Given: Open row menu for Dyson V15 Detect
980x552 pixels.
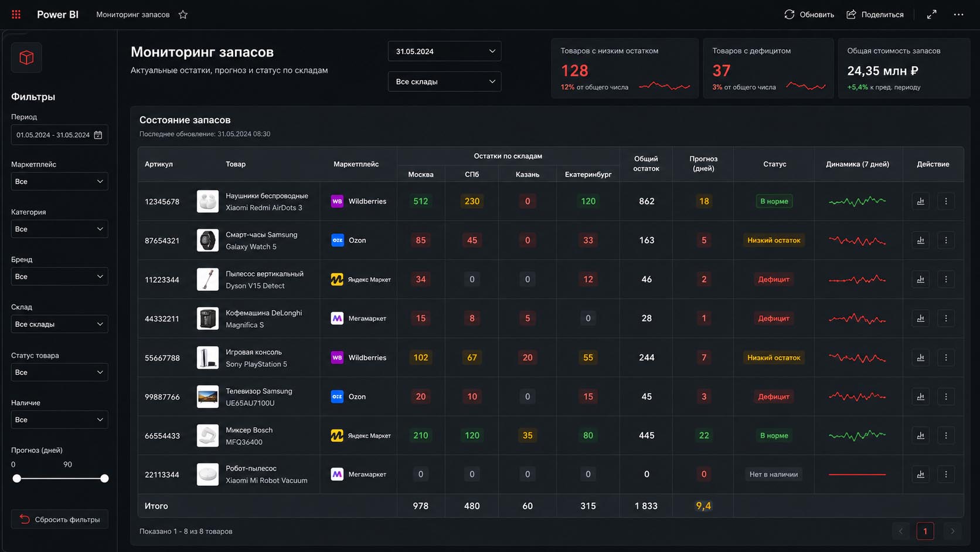Looking at the screenshot, I should (946, 279).
